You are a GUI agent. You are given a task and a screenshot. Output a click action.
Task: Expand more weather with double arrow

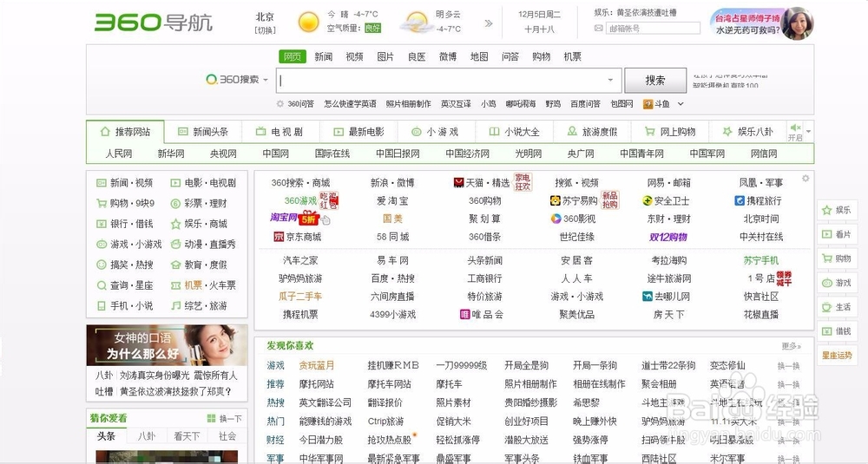coord(488,23)
